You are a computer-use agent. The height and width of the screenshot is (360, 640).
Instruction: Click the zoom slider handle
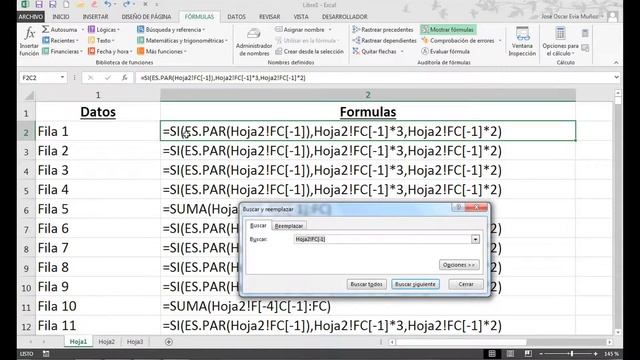pyautogui.click(x=572, y=353)
